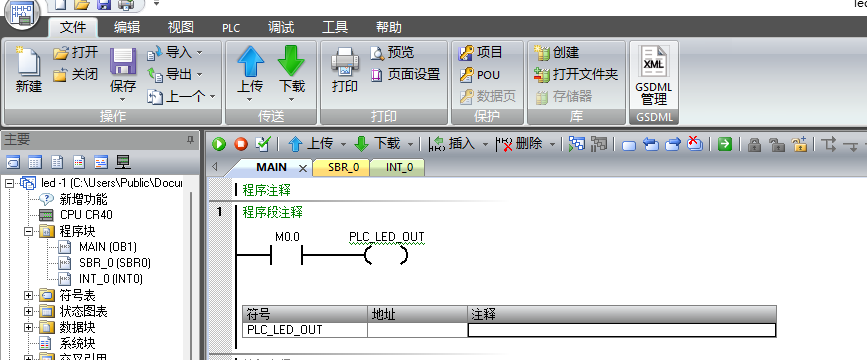
Task: Collapse the led -1 project root node
Action: (9, 182)
